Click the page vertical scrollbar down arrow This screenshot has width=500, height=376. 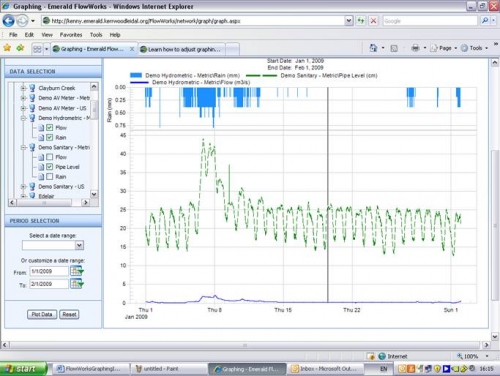pos(495,337)
